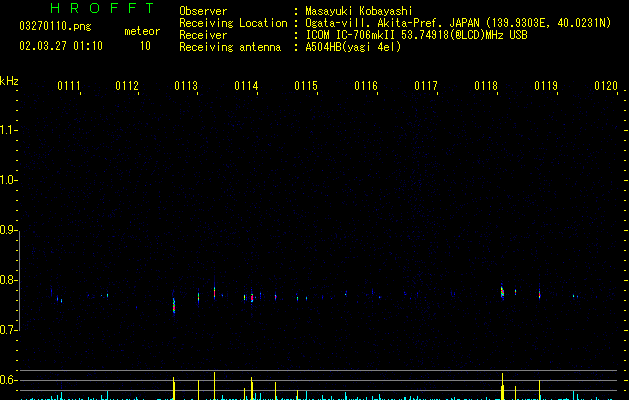Click the 0.6 kHz axis label

(8, 380)
